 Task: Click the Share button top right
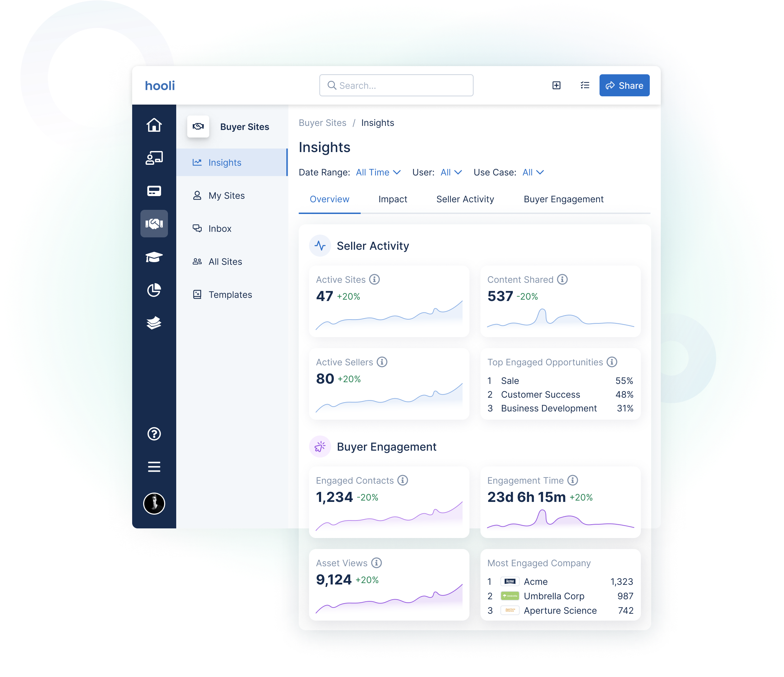[x=623, y=85]
